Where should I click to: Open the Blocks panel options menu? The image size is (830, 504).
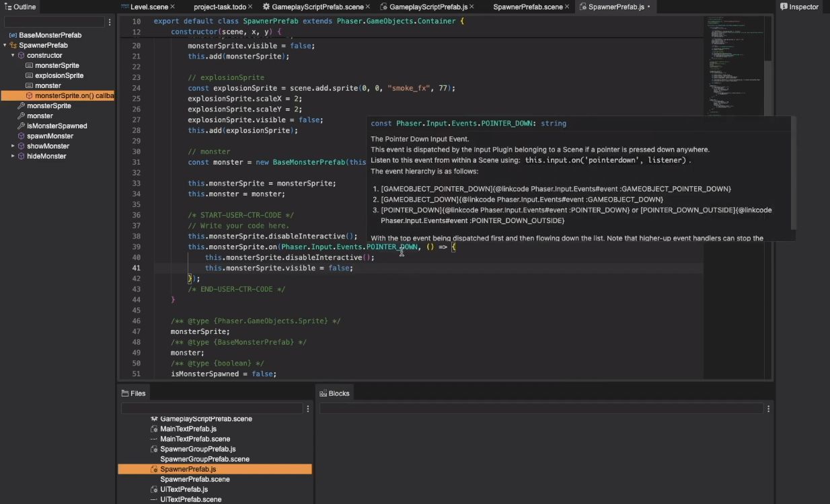tap(768, 409)
